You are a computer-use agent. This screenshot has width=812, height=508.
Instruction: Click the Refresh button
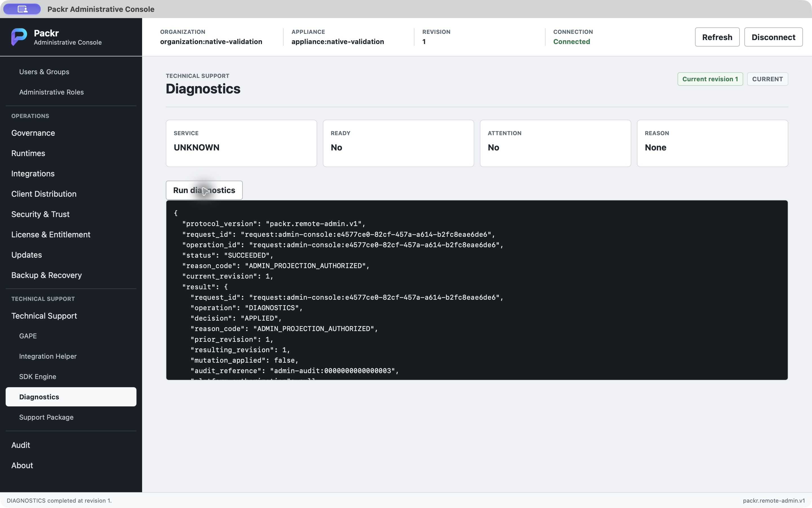(x=717, y=37)
